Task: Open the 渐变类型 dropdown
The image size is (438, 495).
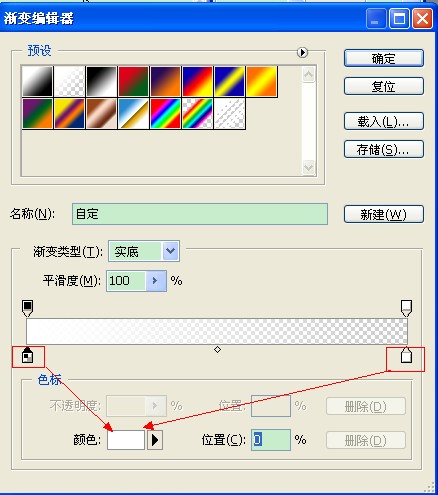Action: pos(144,251)
